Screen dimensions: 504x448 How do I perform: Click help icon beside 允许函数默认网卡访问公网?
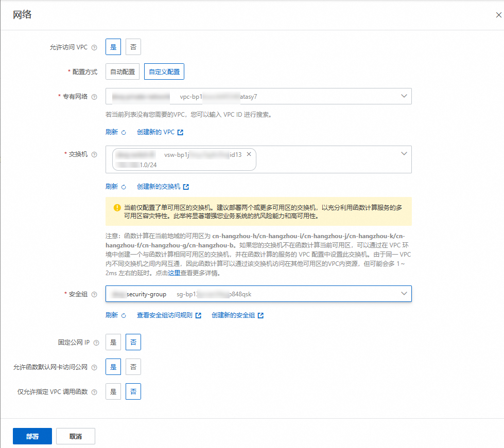pos(94,367)
